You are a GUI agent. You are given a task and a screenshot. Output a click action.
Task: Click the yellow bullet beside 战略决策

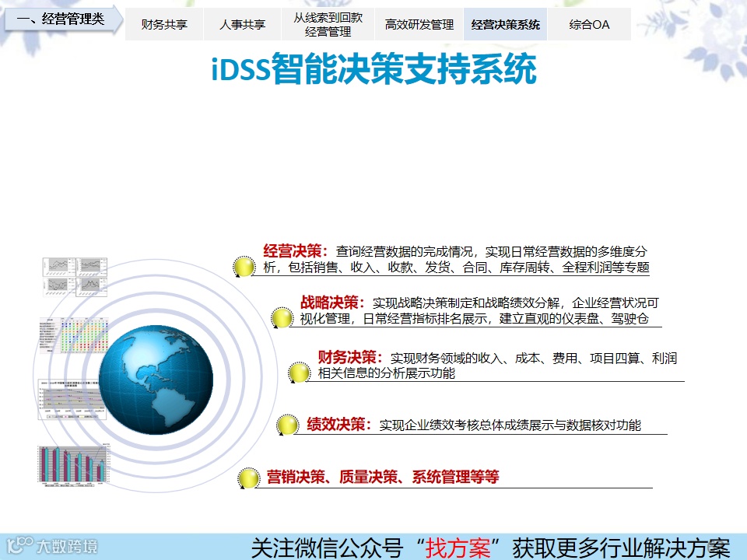pyautogui.click(x=282, y=317)
